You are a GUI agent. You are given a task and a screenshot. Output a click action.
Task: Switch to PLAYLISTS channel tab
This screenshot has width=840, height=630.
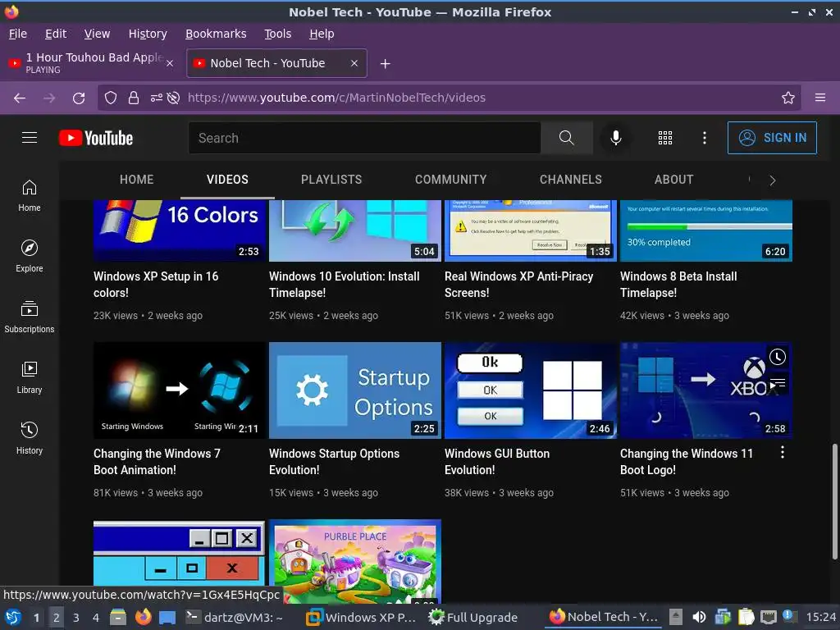[331, 180]
